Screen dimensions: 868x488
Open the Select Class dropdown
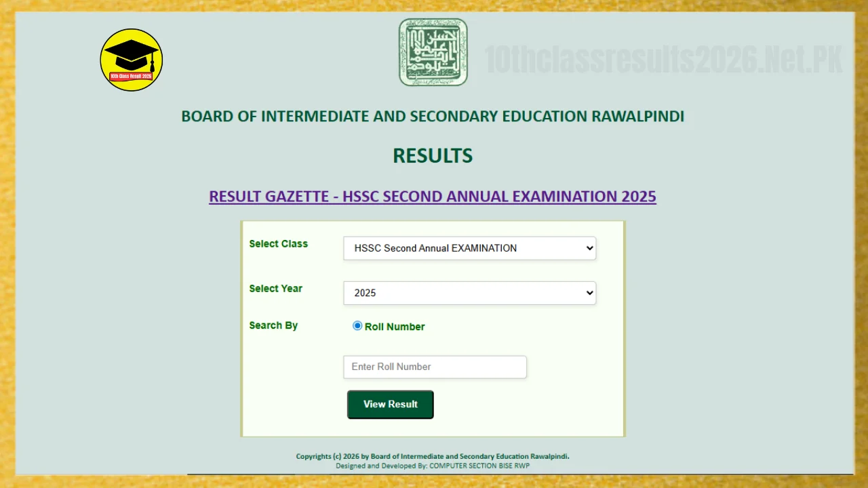(469, 248)
